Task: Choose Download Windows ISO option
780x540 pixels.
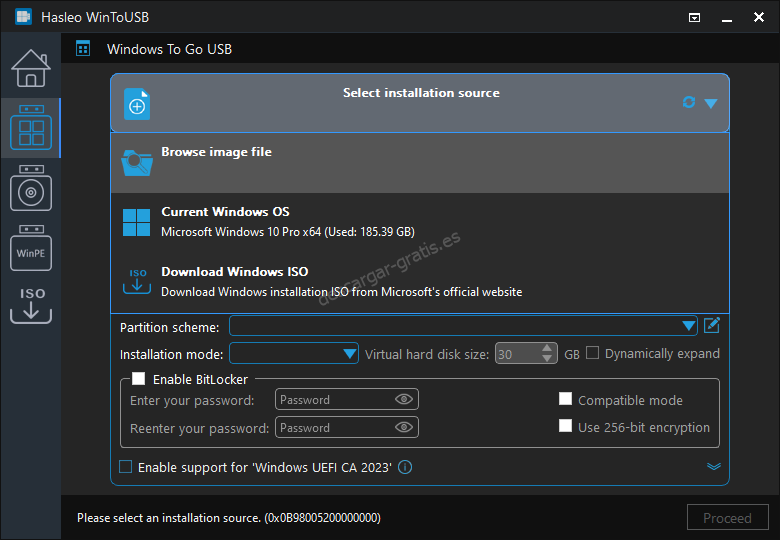Action: pos(420,282)
